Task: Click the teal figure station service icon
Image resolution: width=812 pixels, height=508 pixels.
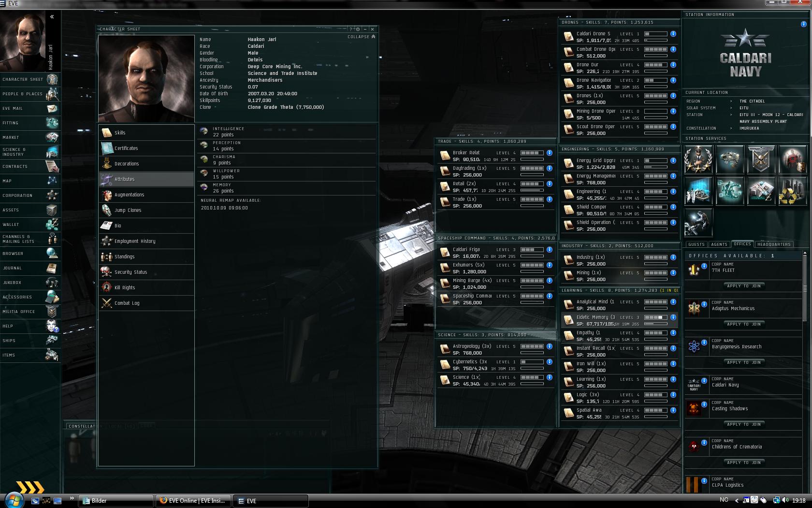Action: (x=729, y=191)
